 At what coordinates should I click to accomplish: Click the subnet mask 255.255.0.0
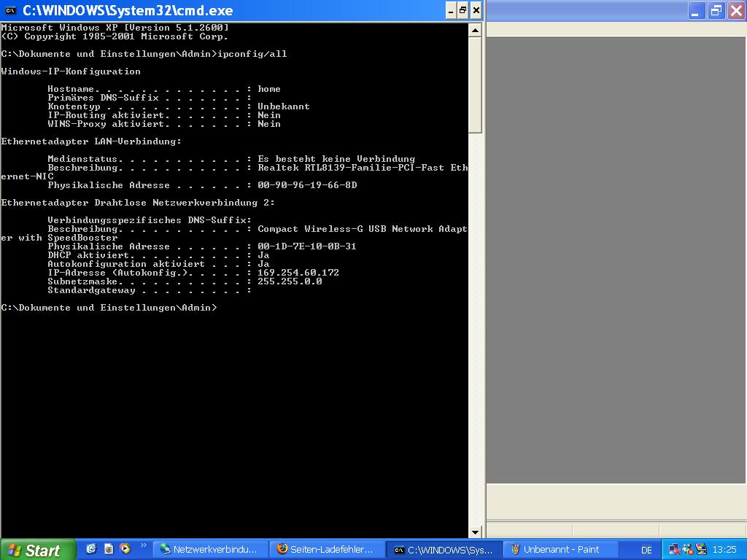click(x=290, y=281)
